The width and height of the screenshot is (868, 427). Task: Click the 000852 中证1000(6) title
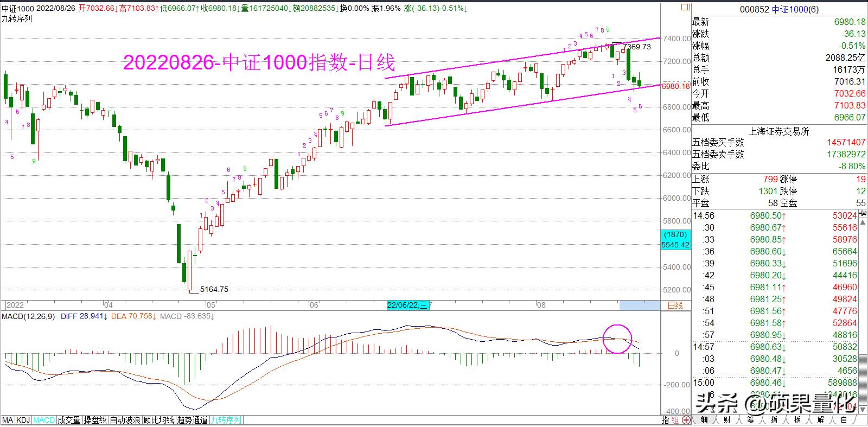pyautogui.click(x=779, y=9)
